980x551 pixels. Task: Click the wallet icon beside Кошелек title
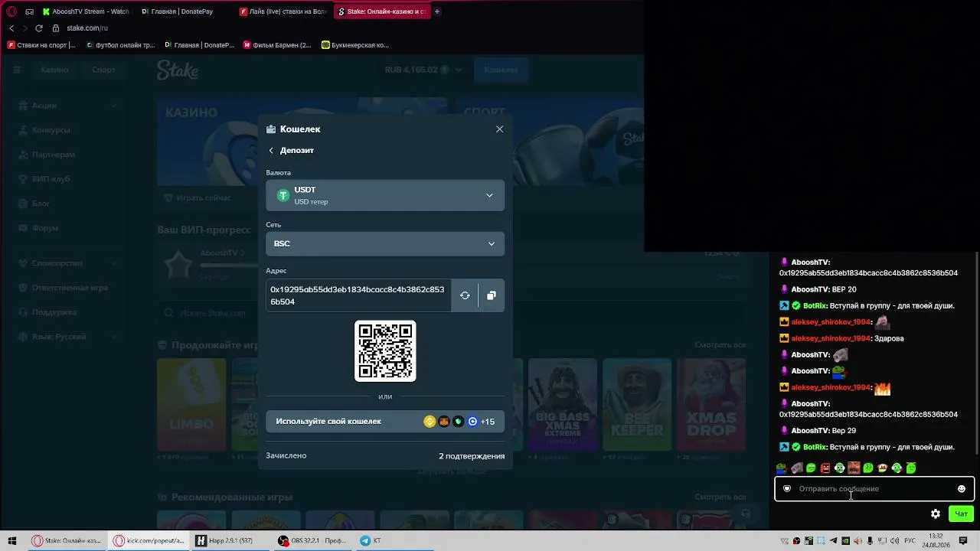pos(271,129)
